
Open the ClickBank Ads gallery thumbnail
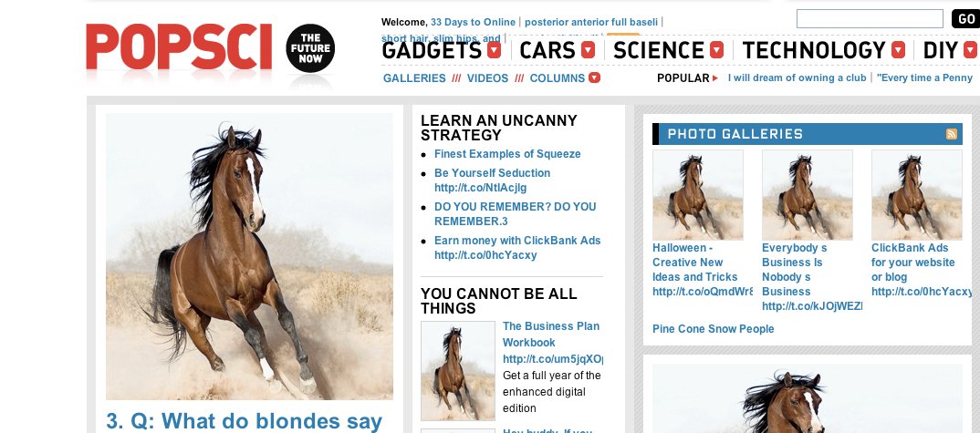917,195
